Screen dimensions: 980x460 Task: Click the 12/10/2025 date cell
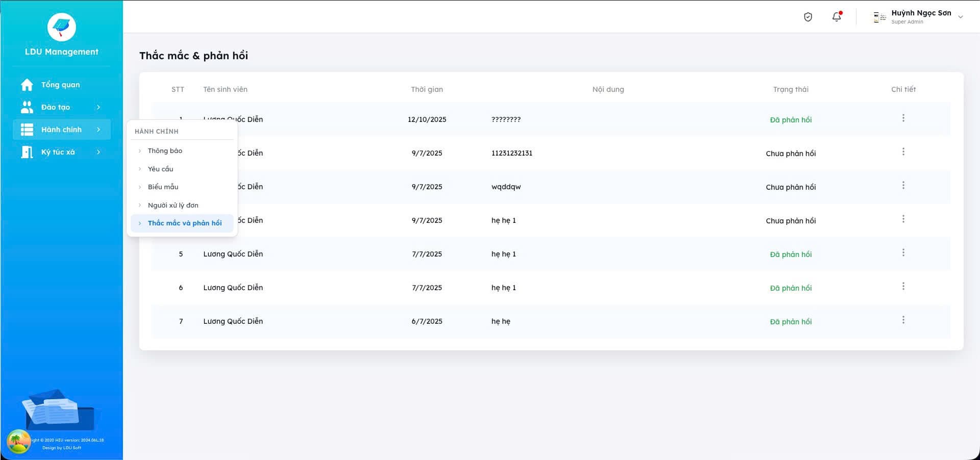(x=427, y=119)
